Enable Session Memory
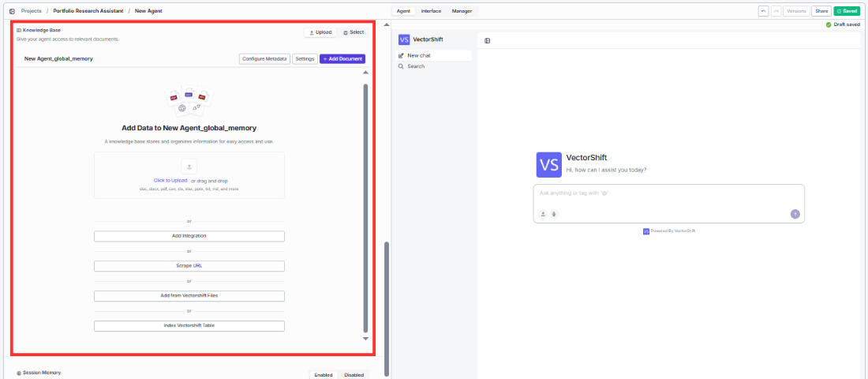 tap(324, 375)
